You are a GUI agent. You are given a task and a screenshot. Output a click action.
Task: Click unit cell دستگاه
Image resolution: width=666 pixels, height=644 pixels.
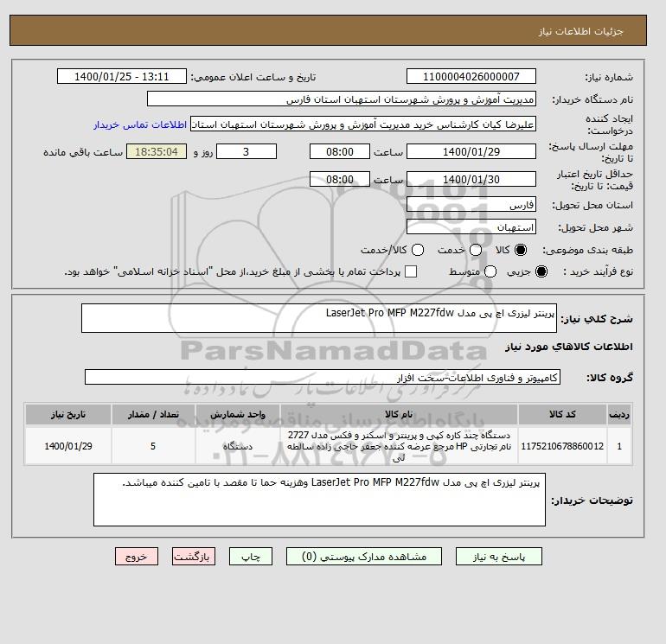coord(238,446)
